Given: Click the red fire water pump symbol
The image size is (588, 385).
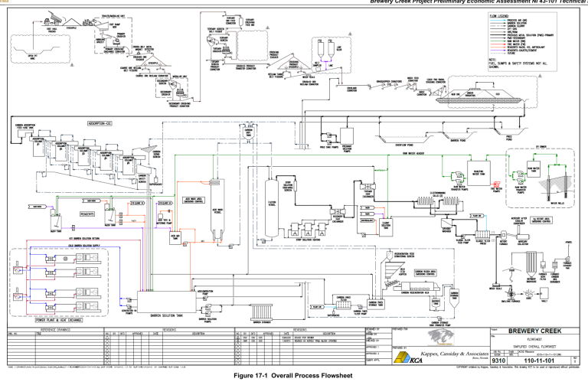Looking at the screenshot, I should pyautogui.click(x=497, y=184).
